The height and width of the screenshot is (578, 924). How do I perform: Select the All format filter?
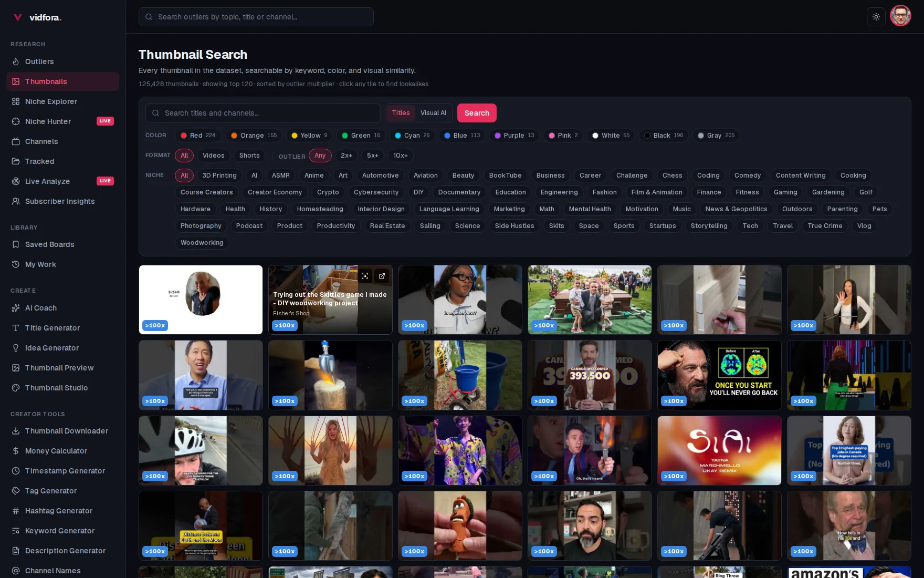point(184,156)
